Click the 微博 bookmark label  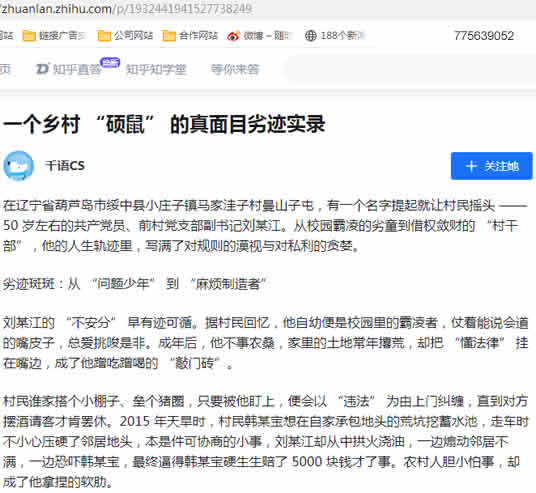tap(267, 36)
